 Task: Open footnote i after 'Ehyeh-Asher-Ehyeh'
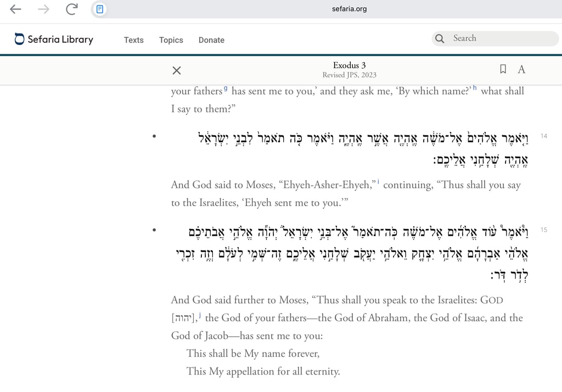(x=378, y=182)
